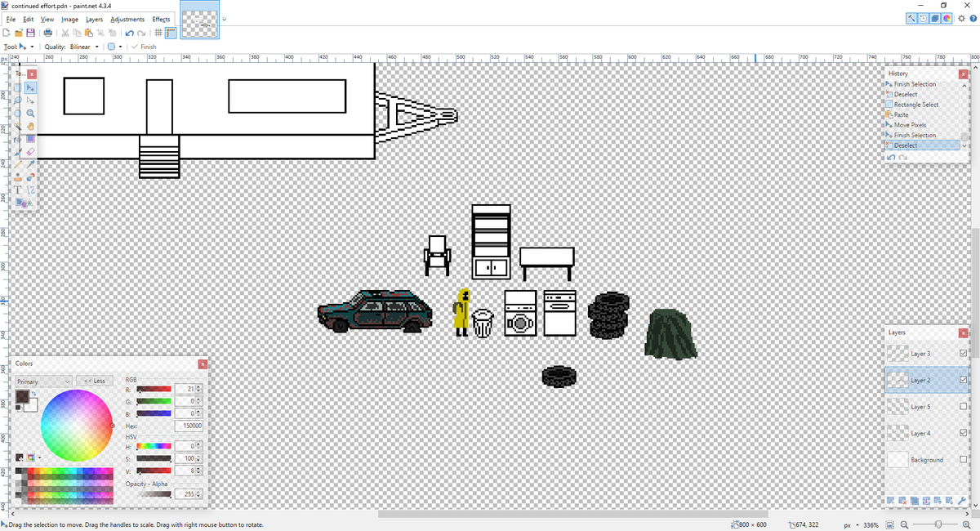Select the Lasso Select tool
Image resolution: width=980 pixels, height=531 pixels.
tap(18, 100)
